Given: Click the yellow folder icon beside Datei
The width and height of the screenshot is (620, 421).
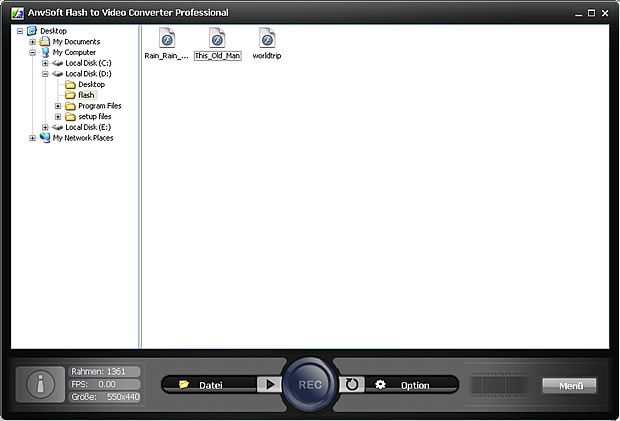Looking at the screenshot, I should pos(183,384).
